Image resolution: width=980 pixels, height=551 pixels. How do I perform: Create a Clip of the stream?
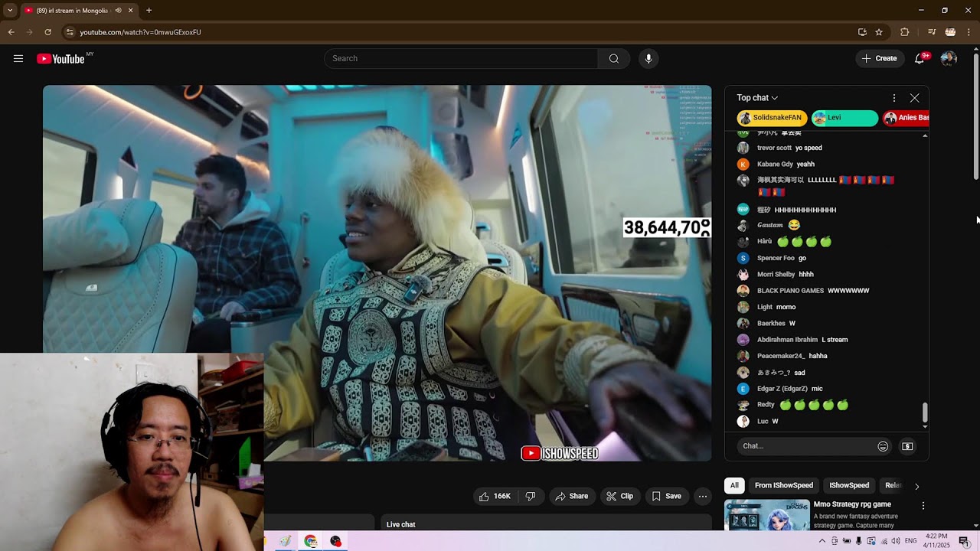coord(619,496)
